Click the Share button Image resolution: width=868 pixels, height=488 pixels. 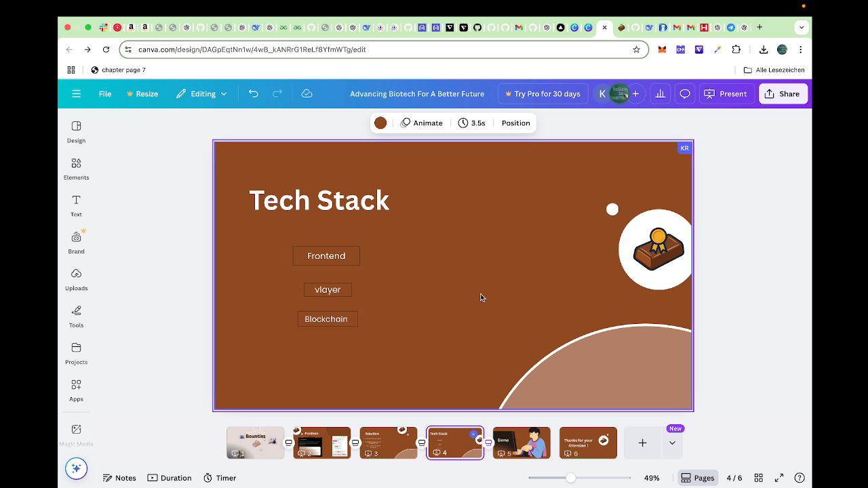[783, 94]
